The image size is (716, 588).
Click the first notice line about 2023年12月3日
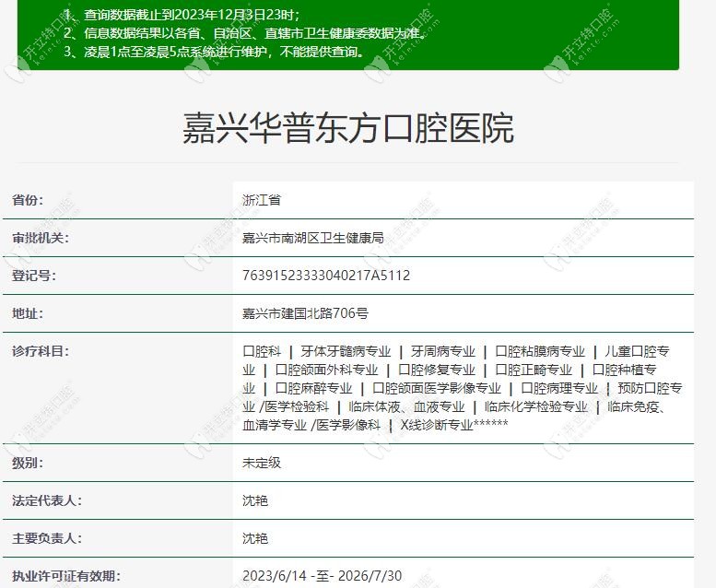point(182,15)
